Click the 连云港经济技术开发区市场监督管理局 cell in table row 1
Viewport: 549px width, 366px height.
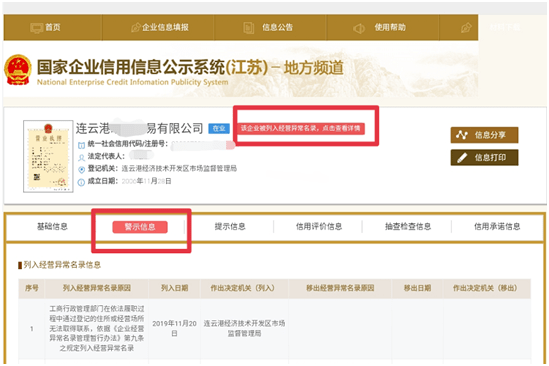click(x=244, y=329)
